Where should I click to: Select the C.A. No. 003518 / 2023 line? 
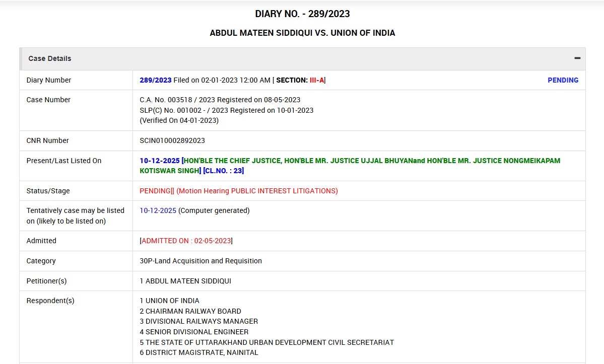220,100
